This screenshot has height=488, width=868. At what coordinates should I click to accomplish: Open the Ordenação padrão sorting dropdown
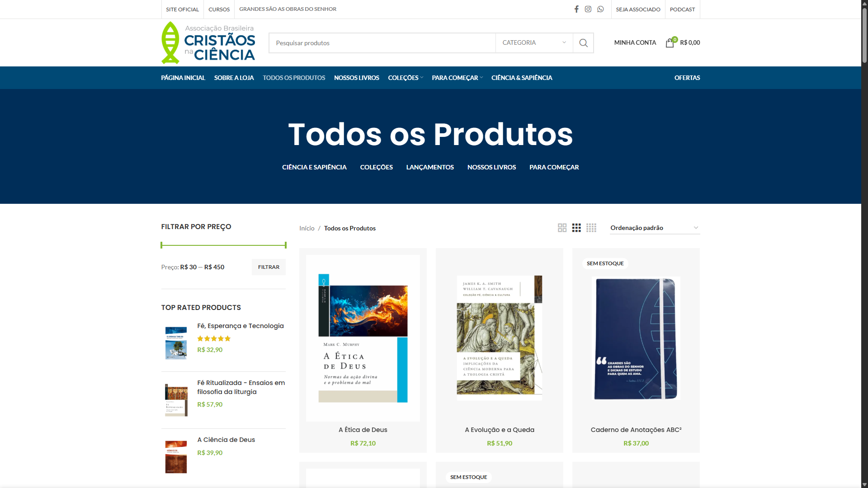[x=655, y=228]
